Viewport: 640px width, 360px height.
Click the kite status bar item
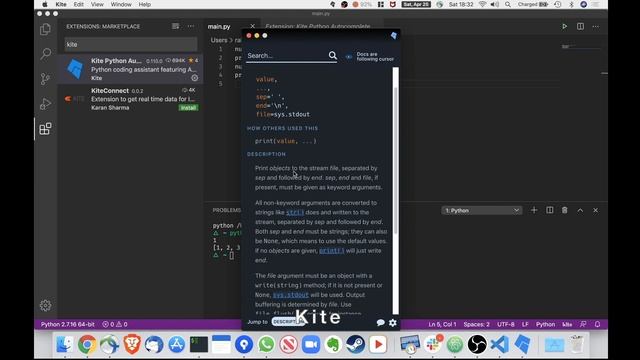(x=567, y=324)
